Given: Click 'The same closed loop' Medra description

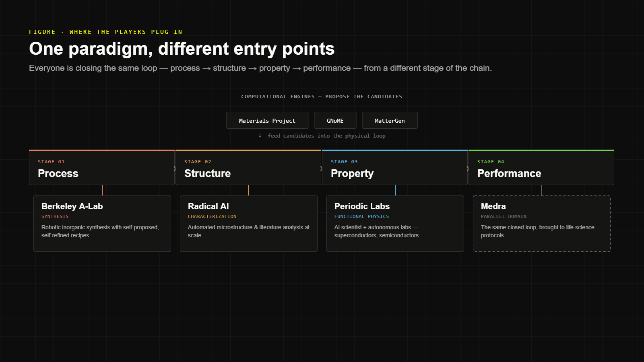Looking at the screenshot, I should 538,231.
